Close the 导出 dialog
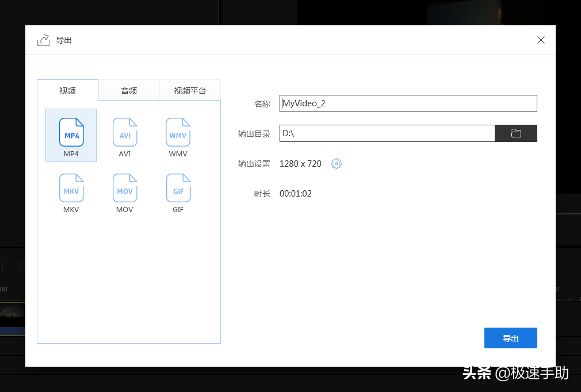The height and width of the screenshot is (392, 581). tap(541, 40)
